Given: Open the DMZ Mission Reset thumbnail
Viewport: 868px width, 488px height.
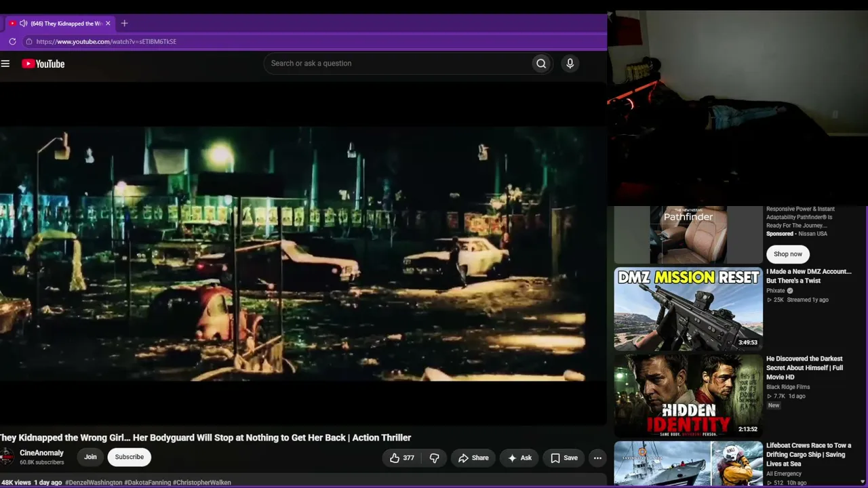Looking at the screenshot, I should [688, 308].
